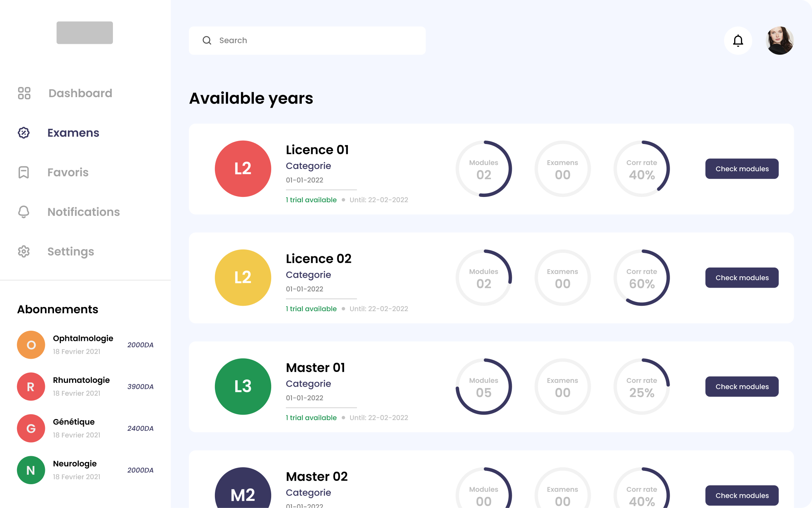Image resolution: width=812 pixels, height=508 pixels.
Task: Click the notification bell icon top right
Action: pos(738,40)
